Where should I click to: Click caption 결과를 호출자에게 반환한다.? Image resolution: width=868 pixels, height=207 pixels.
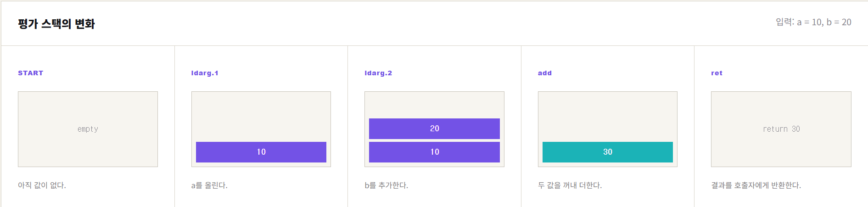point(756,185)
